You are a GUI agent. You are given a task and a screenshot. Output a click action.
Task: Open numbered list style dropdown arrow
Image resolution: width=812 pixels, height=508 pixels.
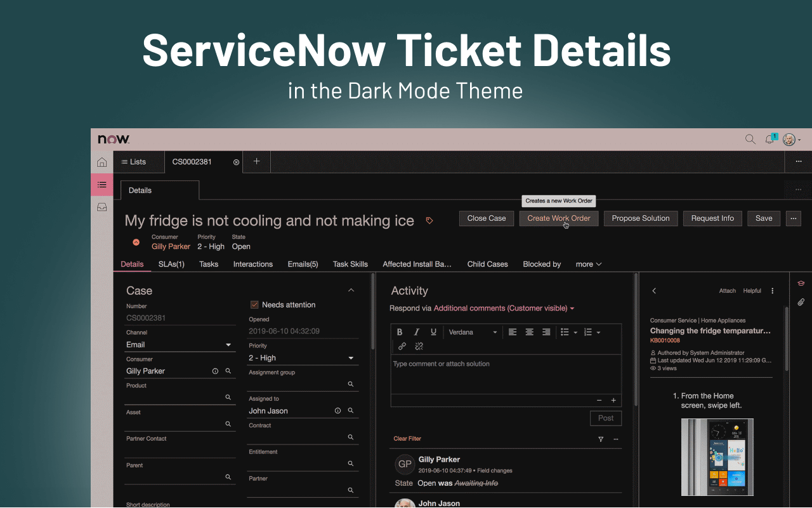click(598, 333)
